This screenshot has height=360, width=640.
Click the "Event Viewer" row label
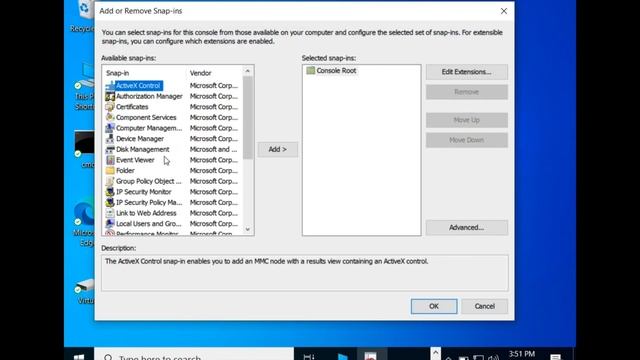click(135, 160)
